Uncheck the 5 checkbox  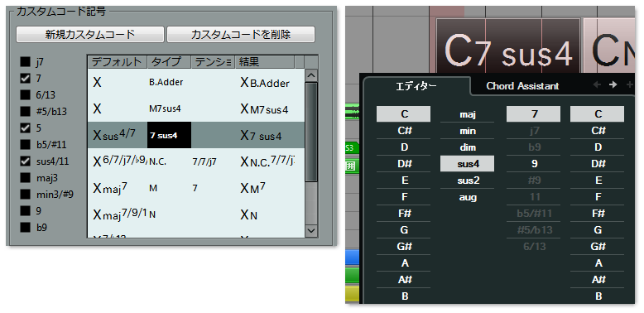pyautogui.click(x=26, y=128)
